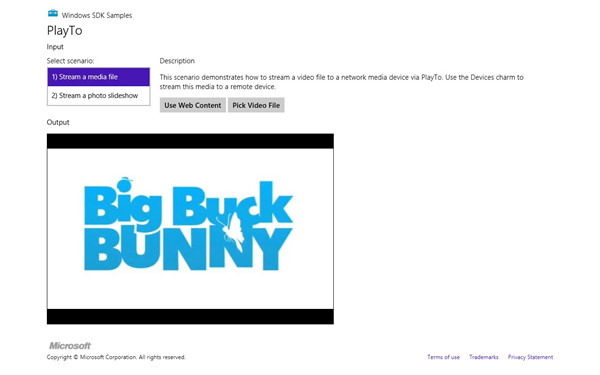The image size is (600, 375).
Task: Open the Trademarks link
Action: 484,357
